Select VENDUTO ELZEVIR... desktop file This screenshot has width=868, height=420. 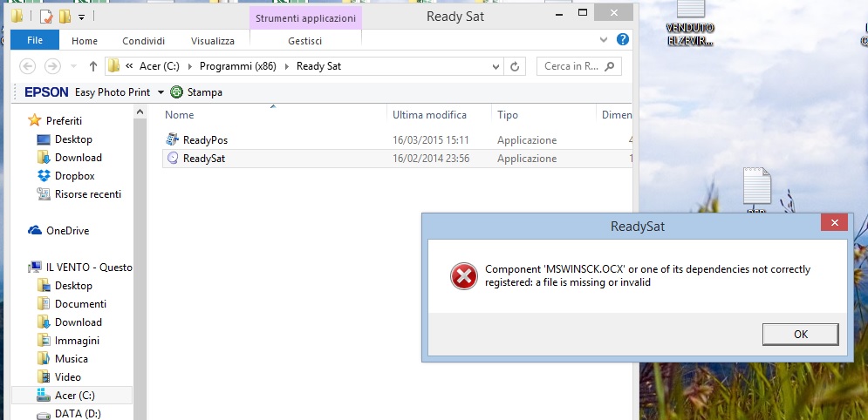[690, 22]
